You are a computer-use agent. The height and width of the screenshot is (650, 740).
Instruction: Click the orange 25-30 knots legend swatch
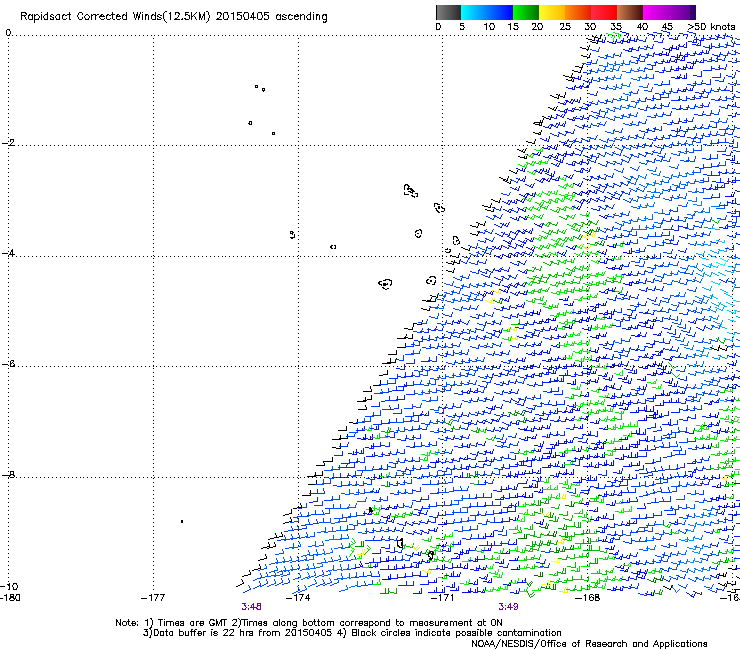click(578, 12)
